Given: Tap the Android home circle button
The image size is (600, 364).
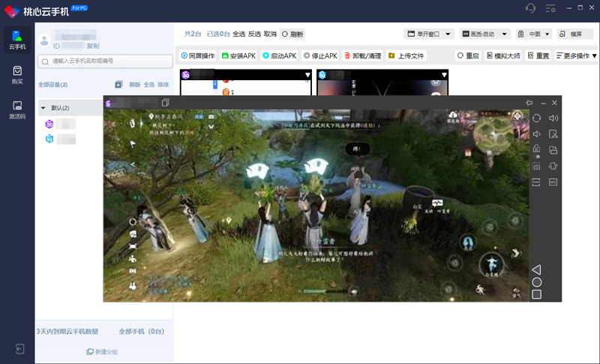Looking at the screenshot, I should pos(537,282).
